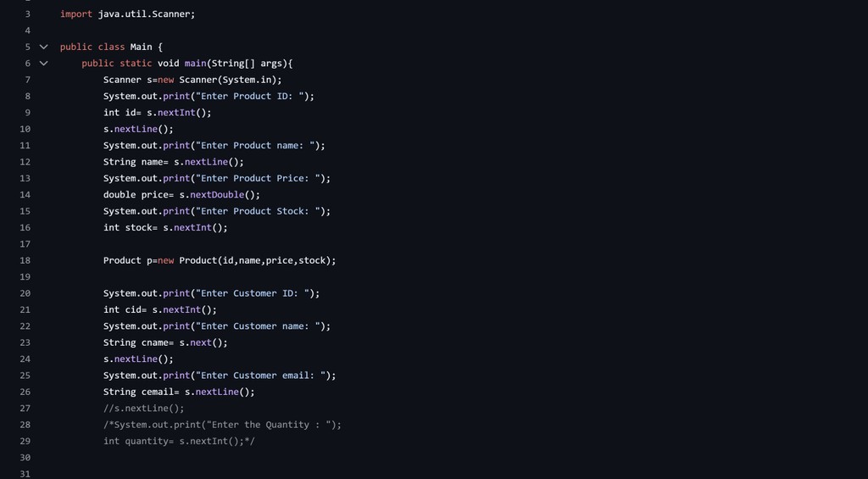Click the "Enter Customer email: " print line
The width and height of the screenshot is (868, 479).
pyautogui.click(x=220, y=376)
